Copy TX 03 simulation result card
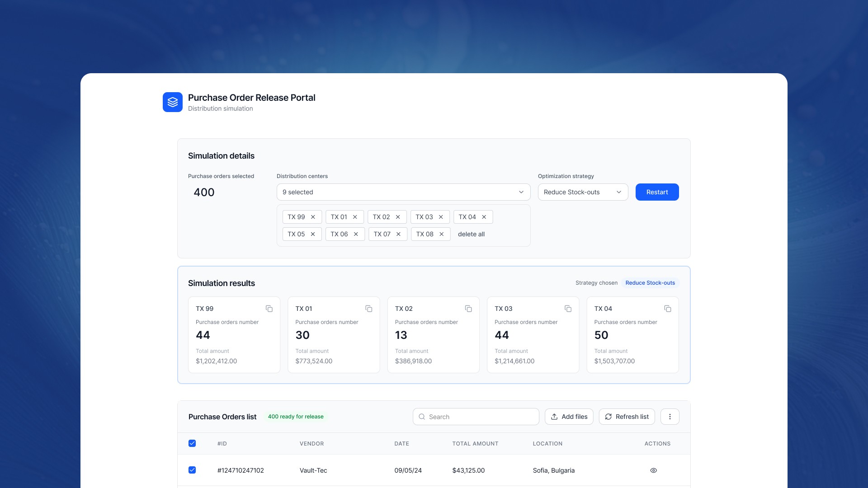The height and width of the screenshot is (488, 868). click(568, 309)
